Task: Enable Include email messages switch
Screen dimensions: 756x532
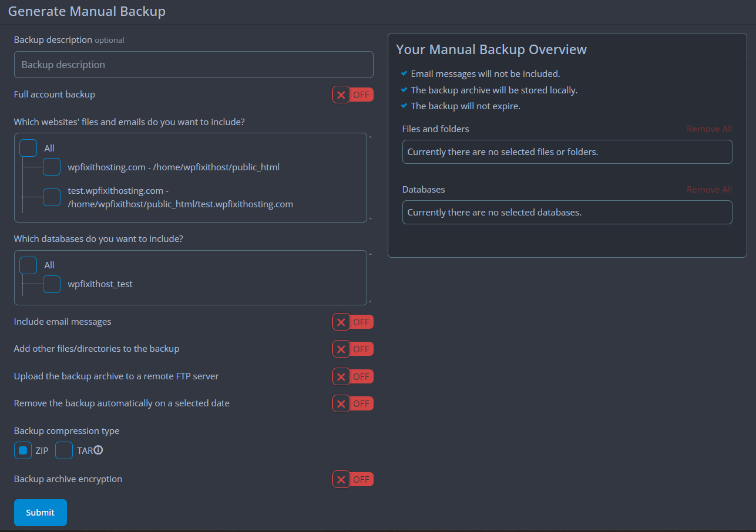Action: click(352, 322)
